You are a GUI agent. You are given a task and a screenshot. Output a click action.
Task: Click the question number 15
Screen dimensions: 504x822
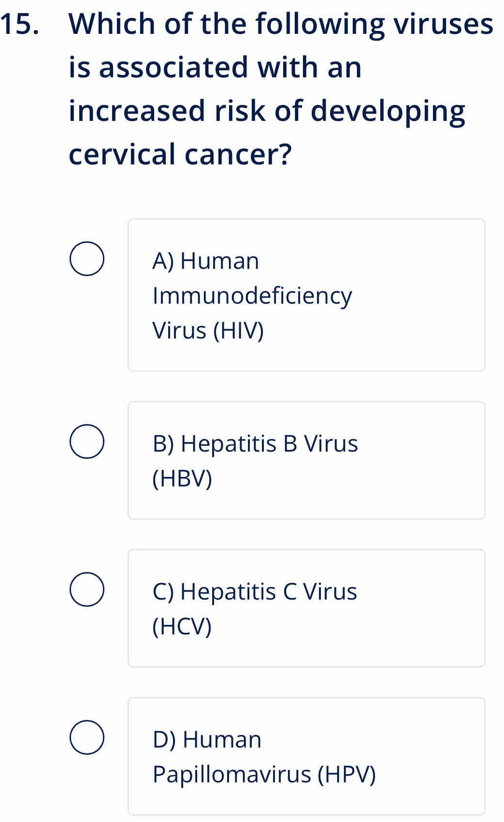pos(20,24)
